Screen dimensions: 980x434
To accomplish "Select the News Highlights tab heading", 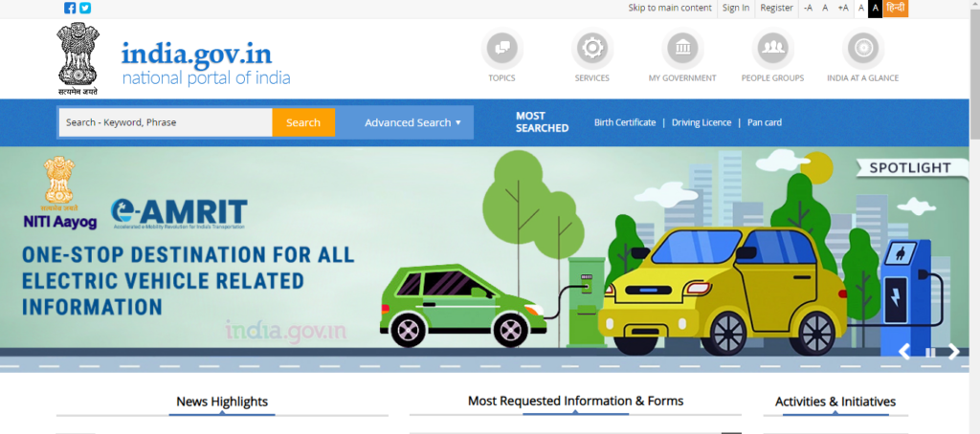I will (x=222, y=401).
